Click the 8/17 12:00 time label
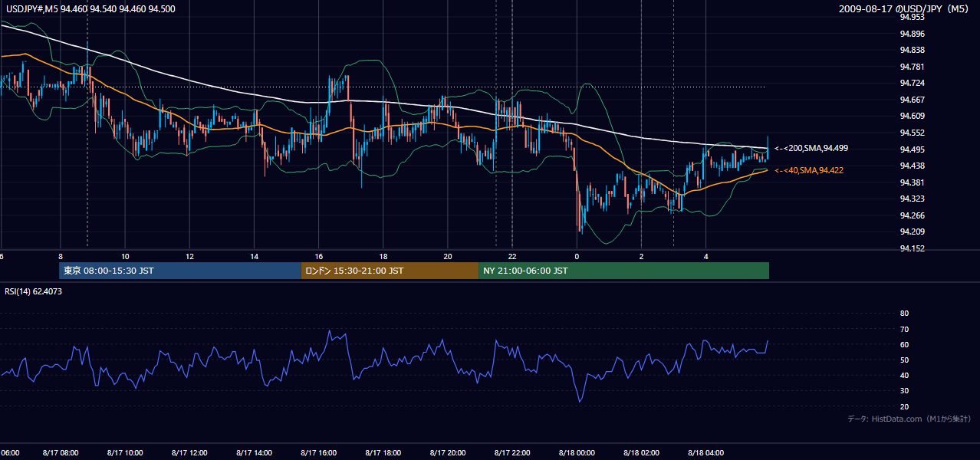This screenshot has height=460, width=980. click(190, 453)
